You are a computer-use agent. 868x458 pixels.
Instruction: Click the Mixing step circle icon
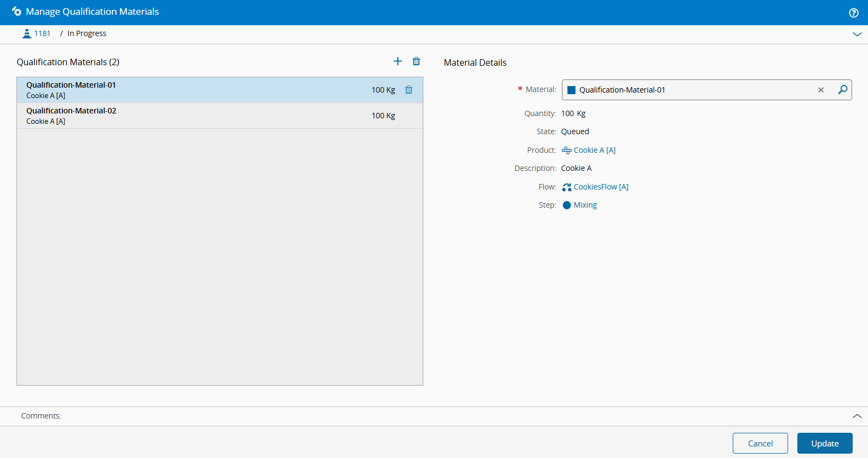pos(566,205)
